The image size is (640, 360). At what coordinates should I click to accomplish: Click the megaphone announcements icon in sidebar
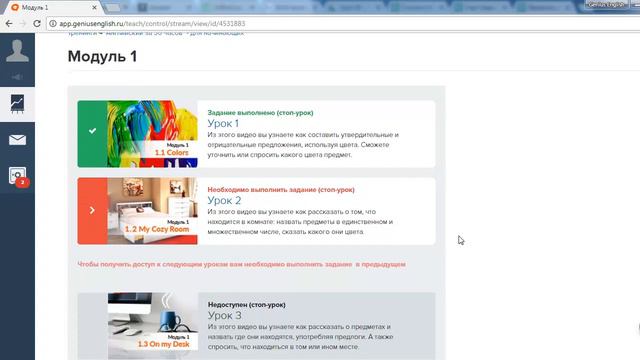click(x=17, y=77)
